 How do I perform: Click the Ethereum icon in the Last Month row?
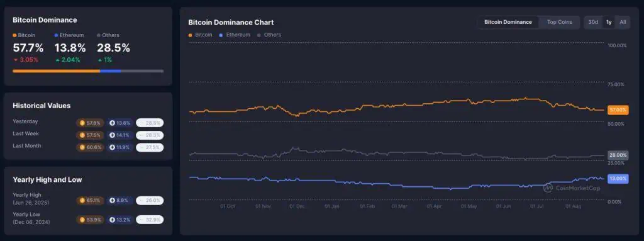click(x=112, y=147)
